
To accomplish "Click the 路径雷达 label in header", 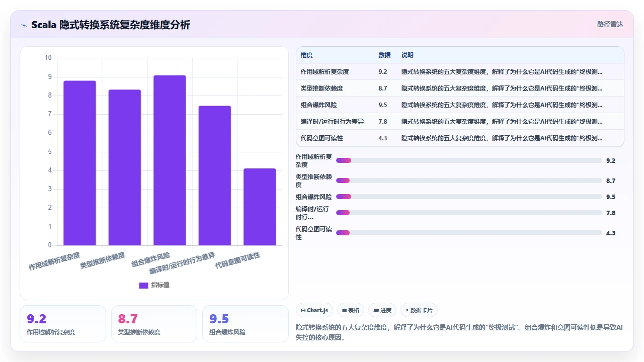I will 610,24.
